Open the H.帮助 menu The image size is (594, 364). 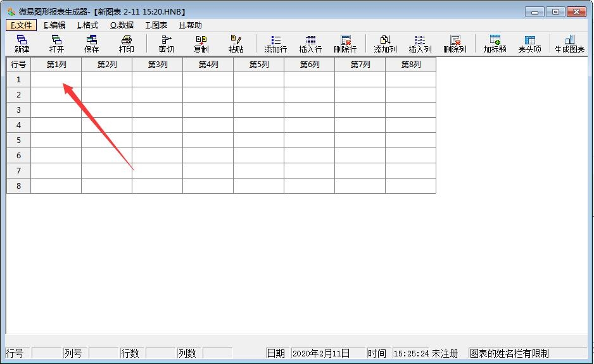coord(190,25)
